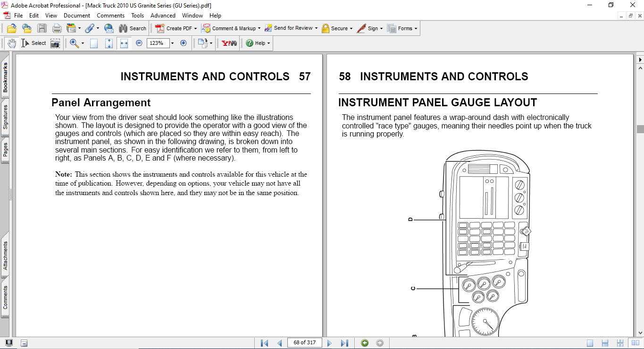Open the Forms dropdown menu

click(x=416, y=28)
